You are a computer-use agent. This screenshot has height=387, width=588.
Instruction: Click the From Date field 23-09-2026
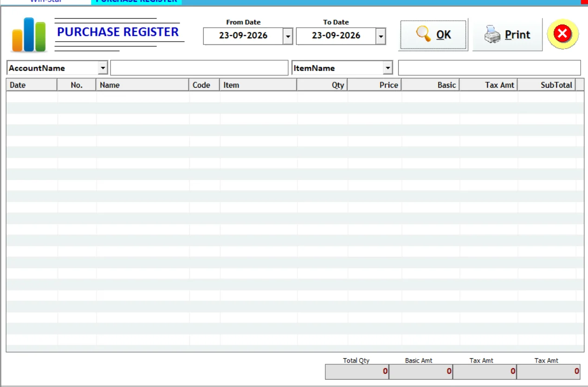coord(243,36)
